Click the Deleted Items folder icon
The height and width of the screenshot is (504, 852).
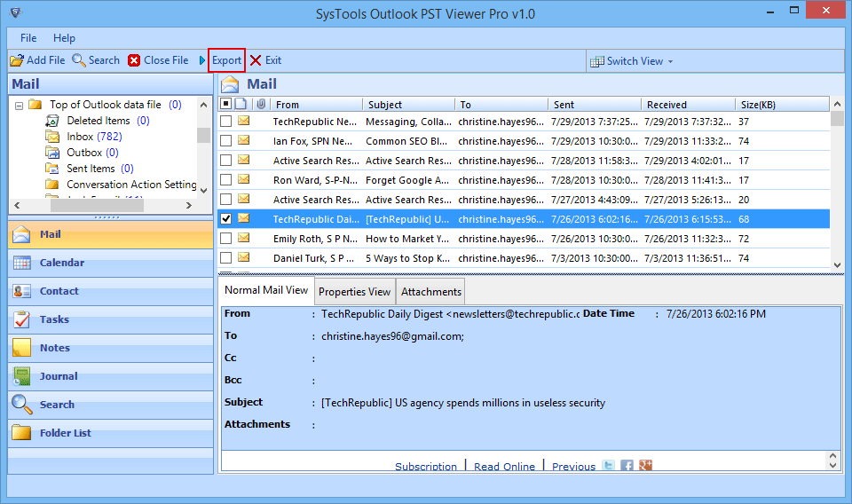(x=52, y=121)
